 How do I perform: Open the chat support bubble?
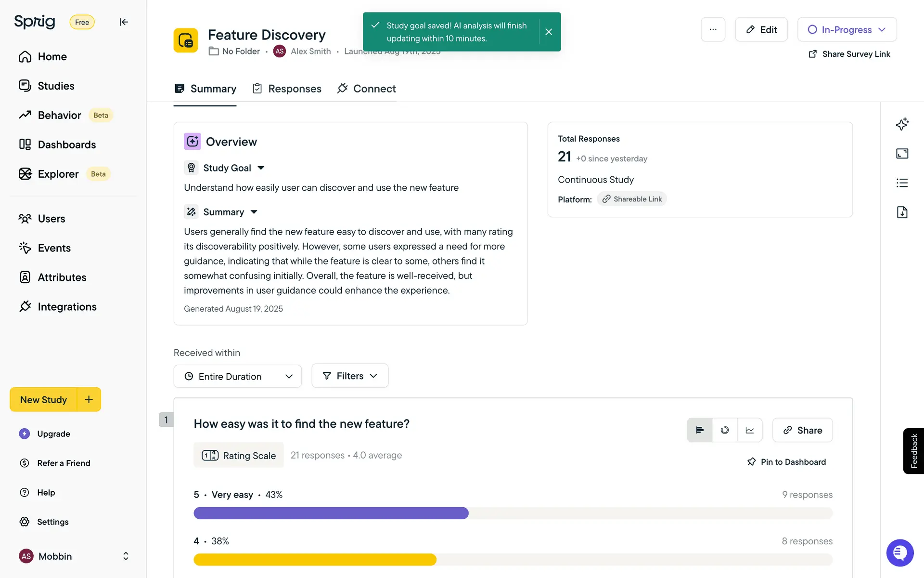tap(899, 553)
